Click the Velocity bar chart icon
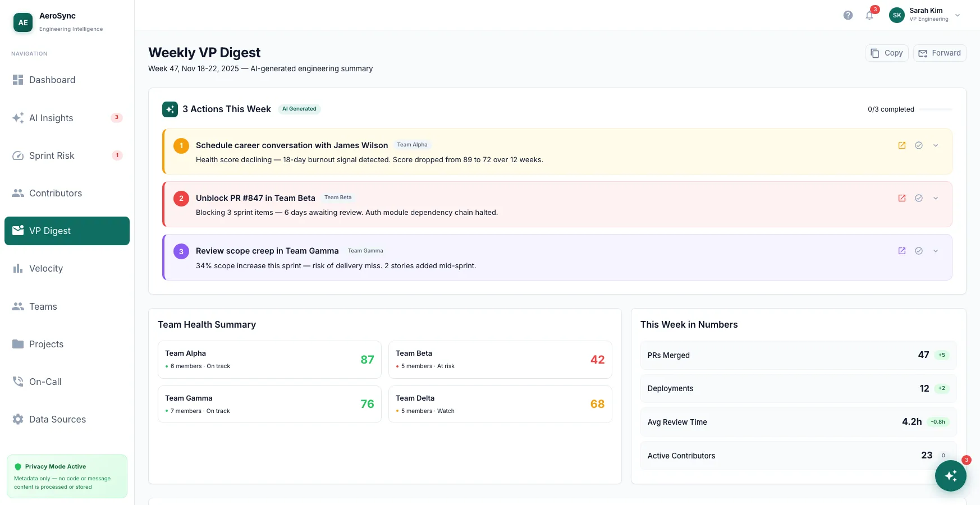Screen dimensions: 980x505 pos(18,268)
